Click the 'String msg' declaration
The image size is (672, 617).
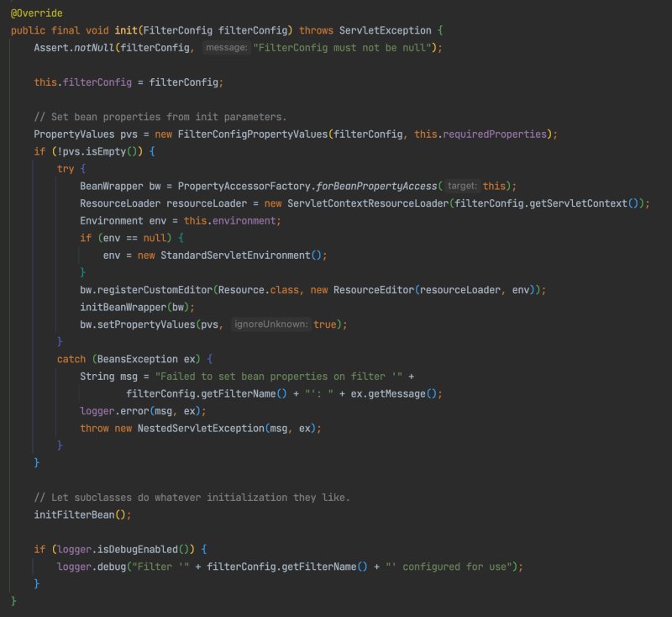tap(108, 377)
